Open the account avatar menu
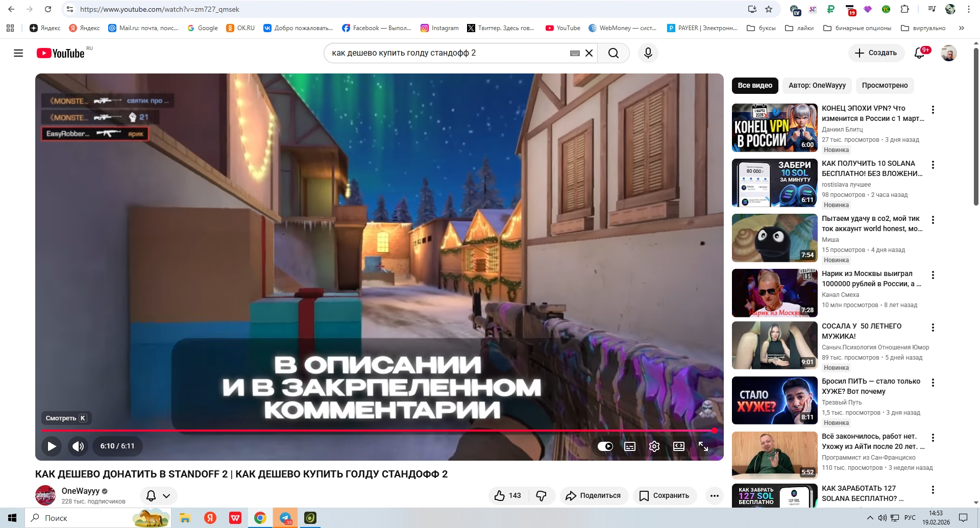 point(949,53)
